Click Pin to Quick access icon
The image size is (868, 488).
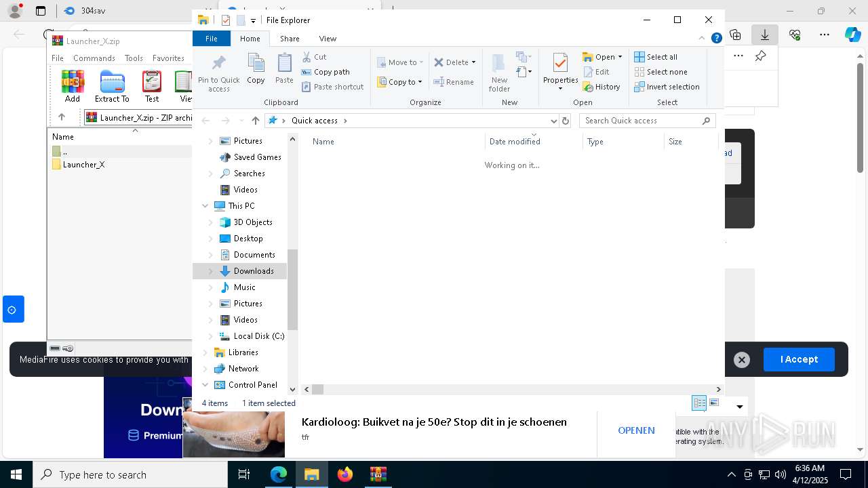(218, 73)
